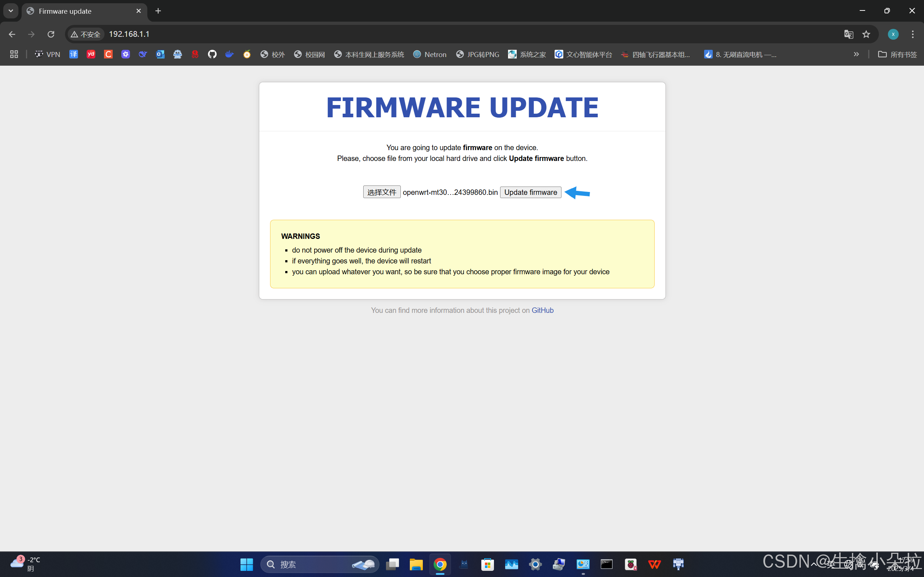Open File Explorer from the taskbar
Image resolution: width=924 pixels, height=577 pixels.
416,564
